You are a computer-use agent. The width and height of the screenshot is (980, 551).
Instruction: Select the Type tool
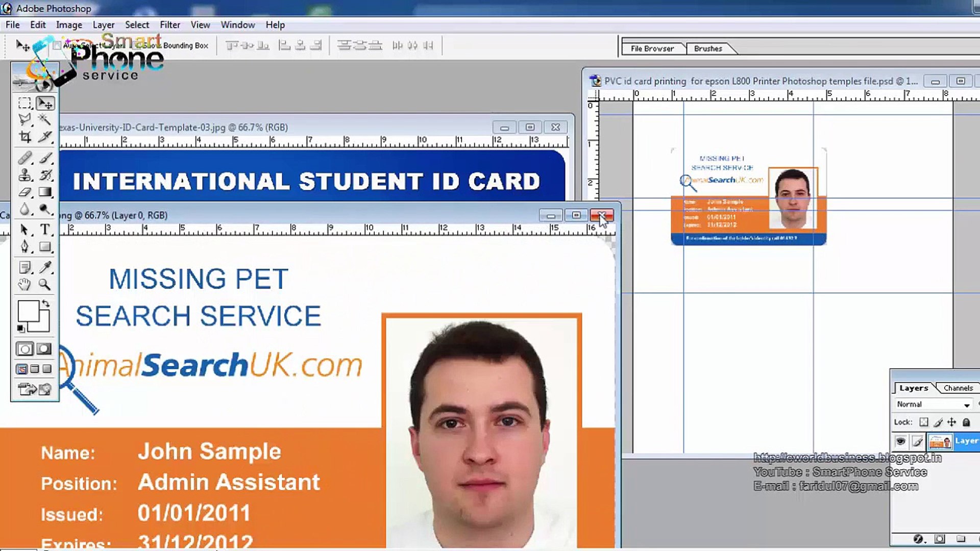coord(45,230)
